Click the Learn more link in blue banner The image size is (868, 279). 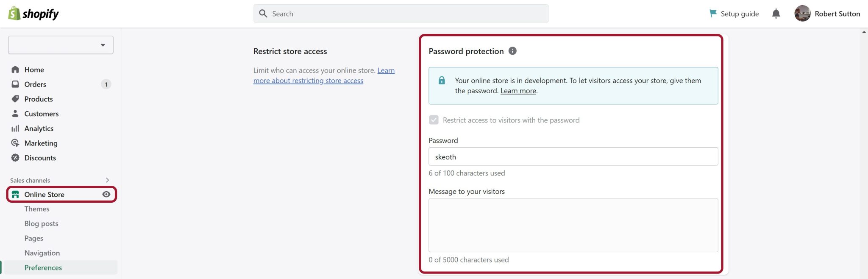click(x=518, y=90)
